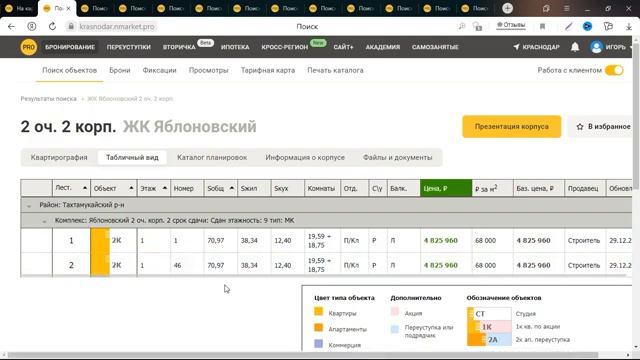The height and width of the screenshot is (360, 640).
Task: Click the Комнаты column header
Action: tap(322, 188)
